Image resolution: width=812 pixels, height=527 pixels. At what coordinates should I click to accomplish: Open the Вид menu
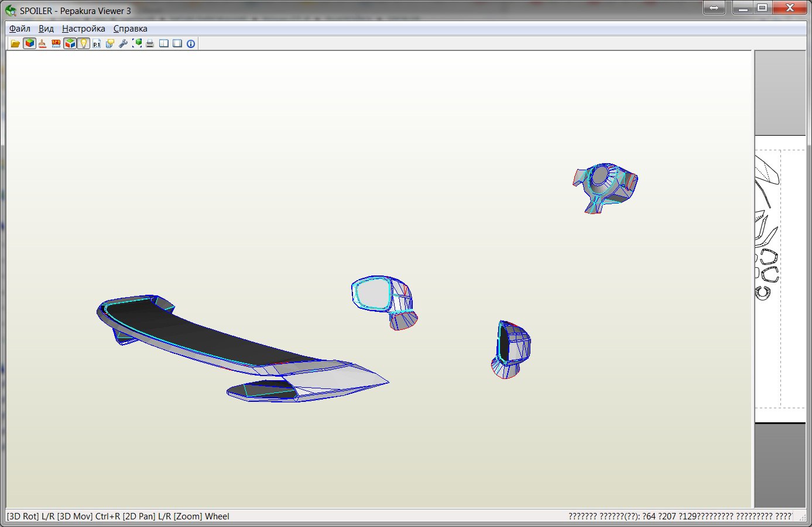point(46,29)
